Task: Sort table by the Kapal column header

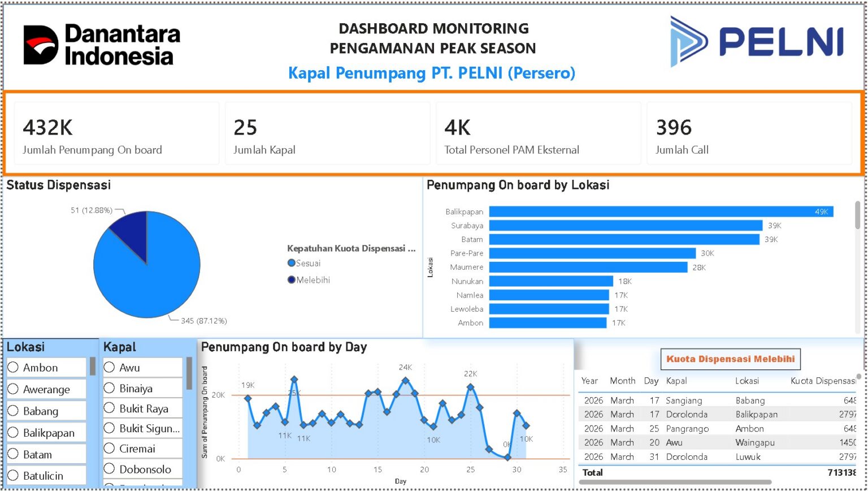Action: pos(676,381)
